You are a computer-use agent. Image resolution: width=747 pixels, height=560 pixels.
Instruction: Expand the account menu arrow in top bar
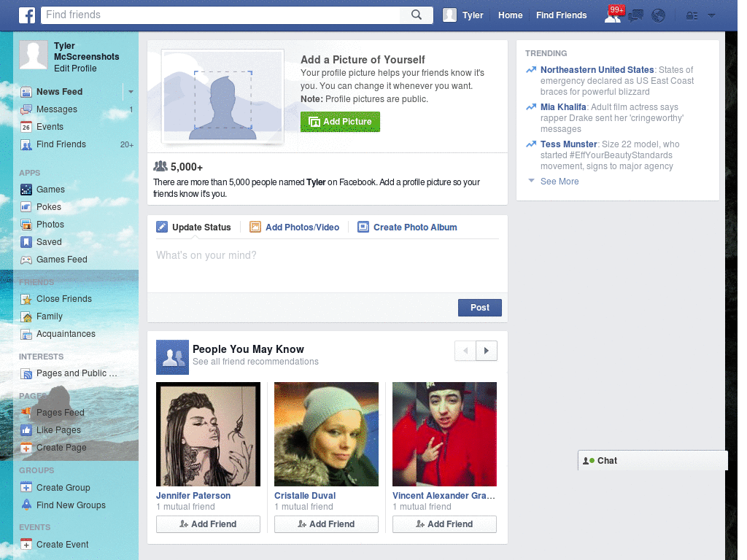click(711, 15)
